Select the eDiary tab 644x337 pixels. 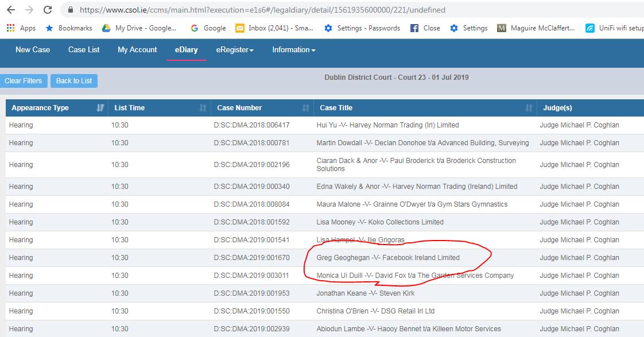186,50
